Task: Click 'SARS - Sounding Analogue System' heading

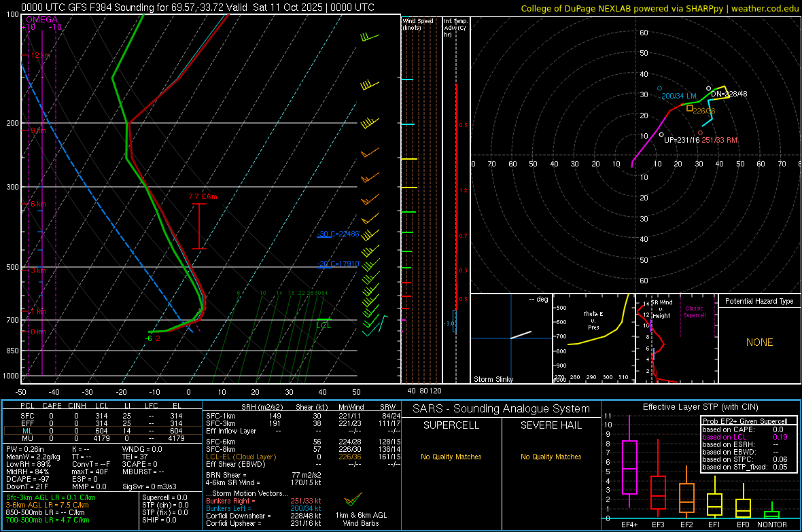Action: pos(501,409)
